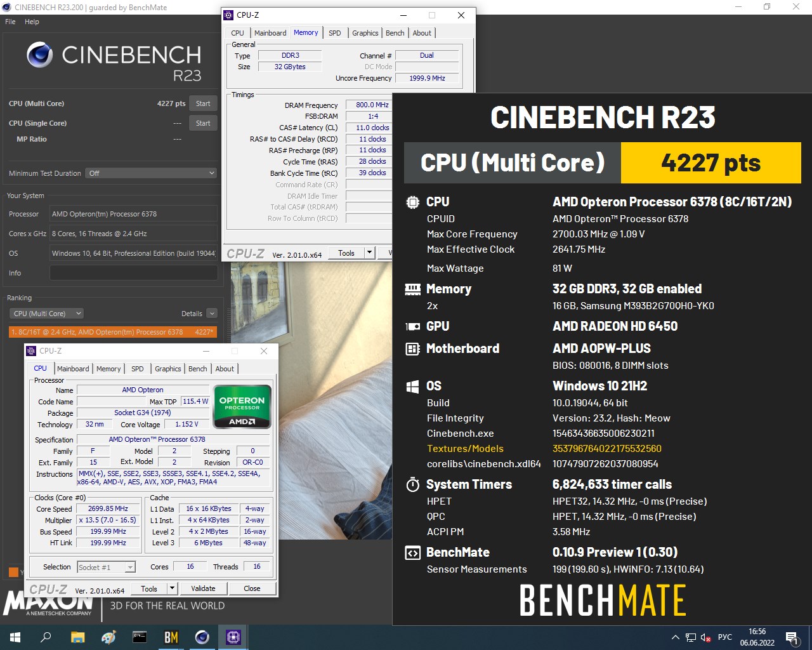The width and height of the screenshot is (812, 650).
Task: Switch the РУС input language
Action: (x=725, y=637)
